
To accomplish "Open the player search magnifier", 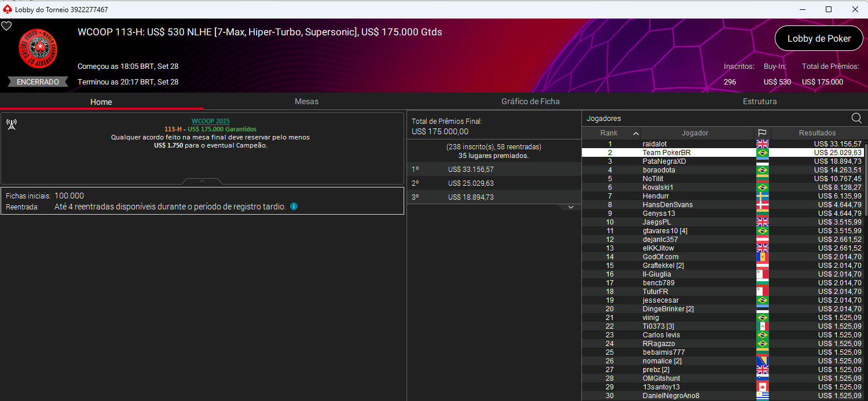I will click(856, 118).
